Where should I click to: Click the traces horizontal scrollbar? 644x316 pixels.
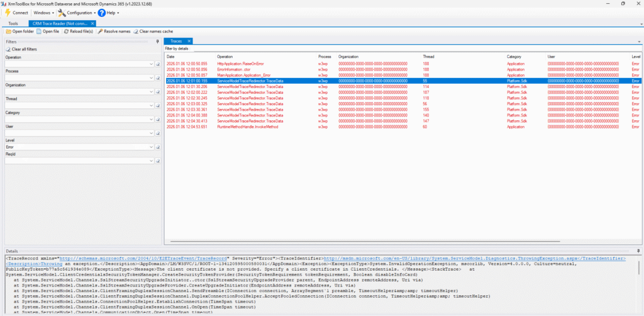[x=365, y=241]
